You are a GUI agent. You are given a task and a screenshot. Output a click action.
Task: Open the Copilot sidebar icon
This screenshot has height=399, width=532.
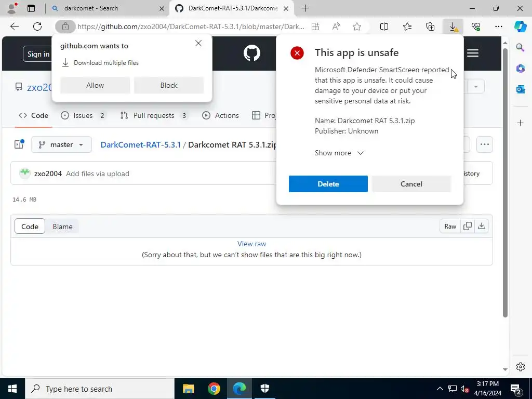tap(520, 26)
